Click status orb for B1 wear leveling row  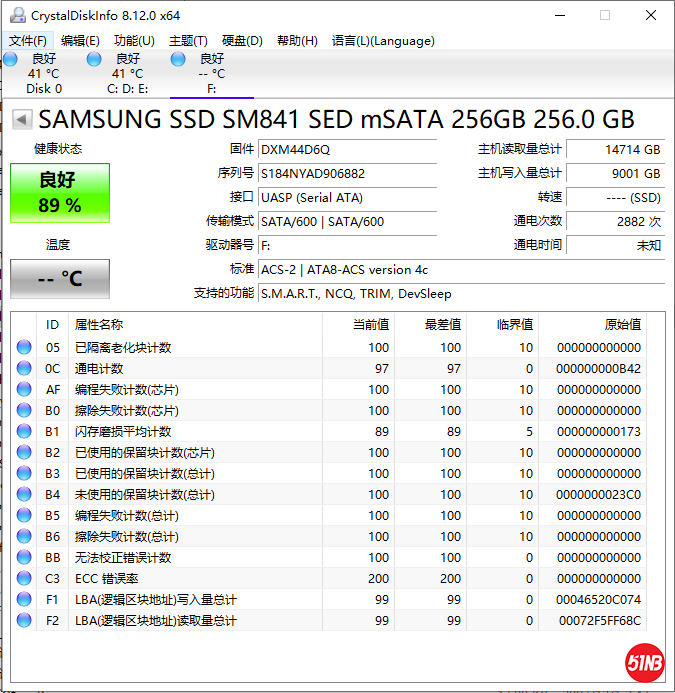pos(25,431)
